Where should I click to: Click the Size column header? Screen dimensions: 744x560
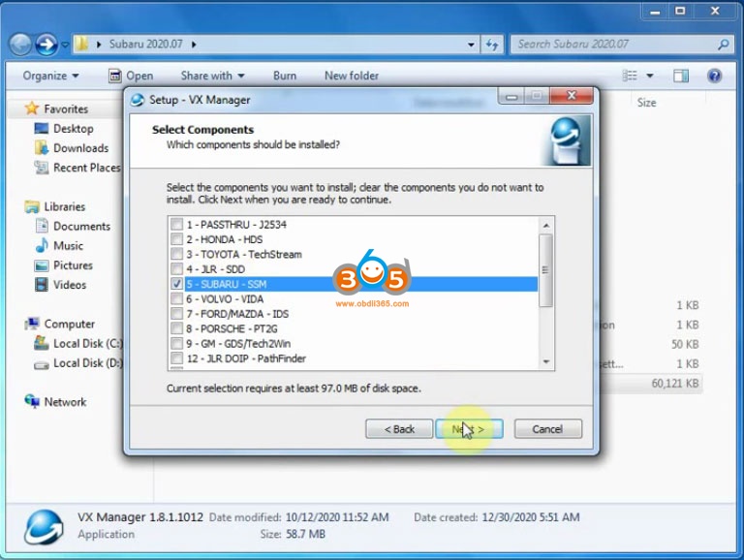646,103
